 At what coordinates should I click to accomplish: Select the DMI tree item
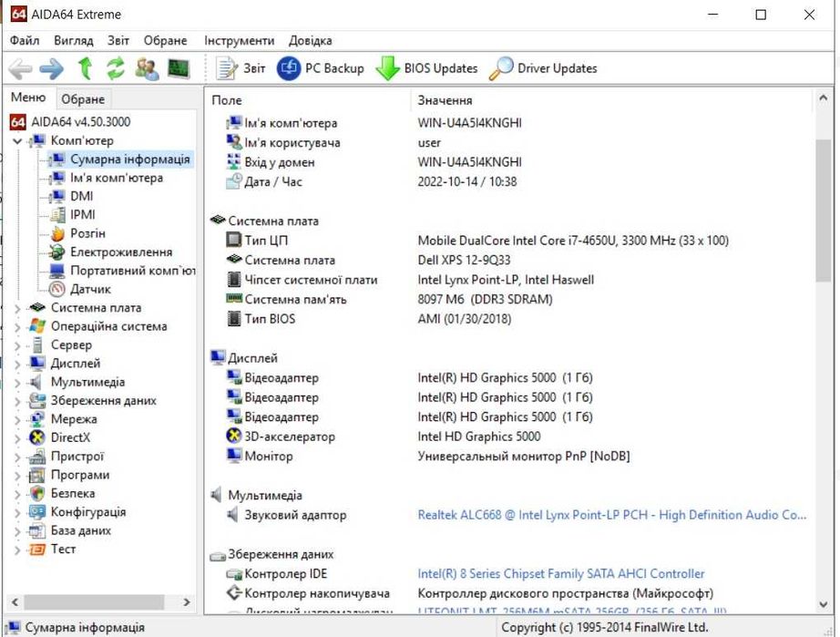coord(81,196)
